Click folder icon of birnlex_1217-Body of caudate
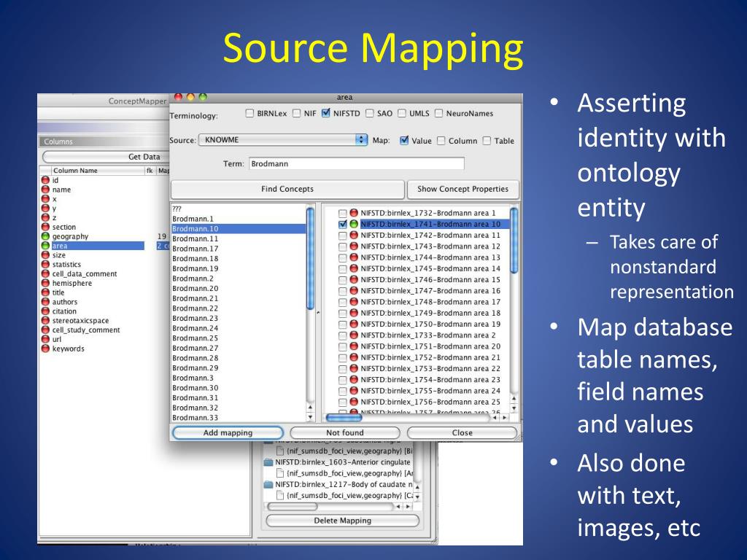Image resolution: width=747 pixels, height=560 pixels. coord(268,484)
